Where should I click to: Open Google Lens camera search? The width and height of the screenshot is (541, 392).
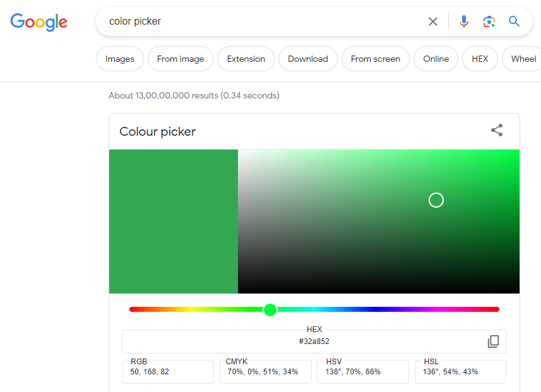click(x=489, y=21)
